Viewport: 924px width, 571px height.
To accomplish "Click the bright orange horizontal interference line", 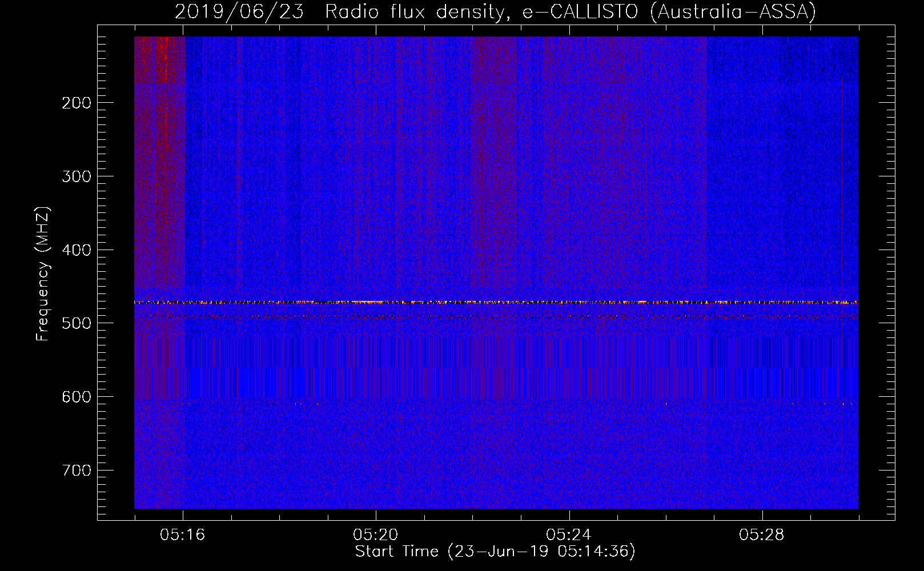I will pos(496,302).
